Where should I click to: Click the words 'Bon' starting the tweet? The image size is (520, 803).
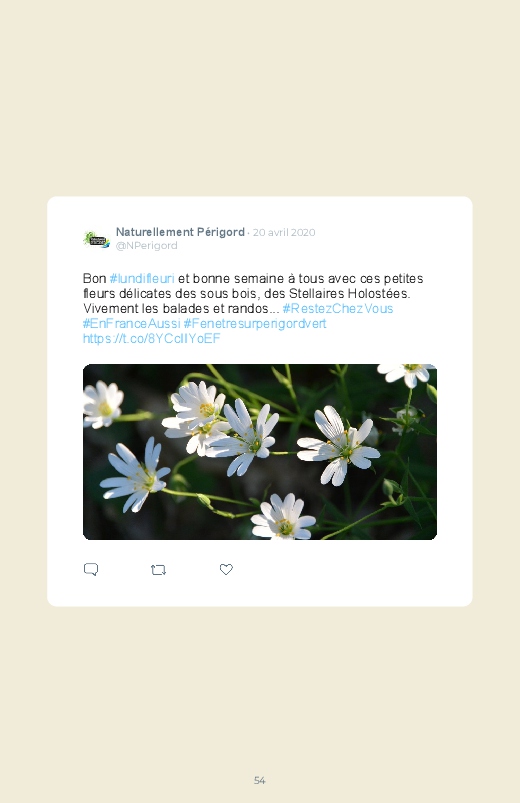click(94, 279)
